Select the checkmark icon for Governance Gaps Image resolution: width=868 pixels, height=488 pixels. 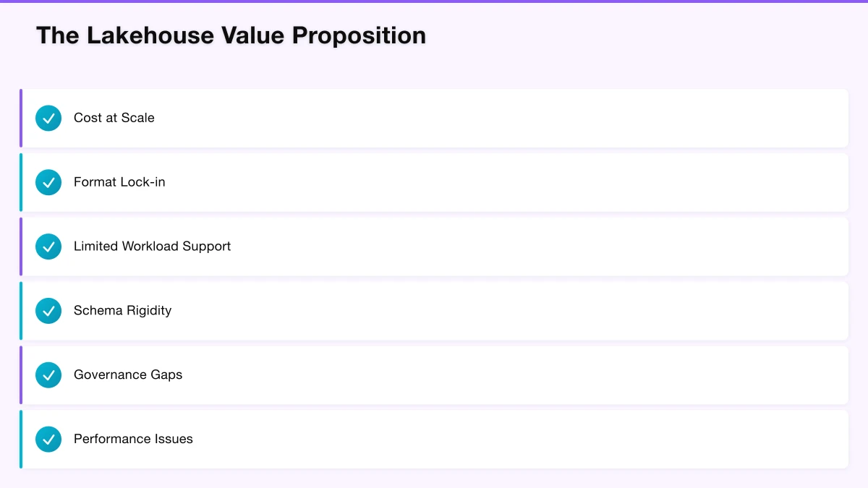48,375
